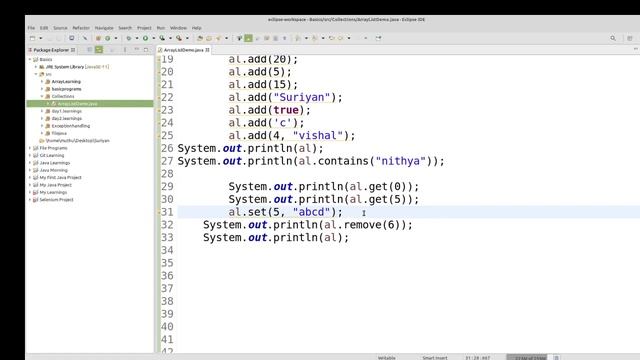Click the wand icon in the main toolbar
The image size is (640, 360).
coord(85,38)
